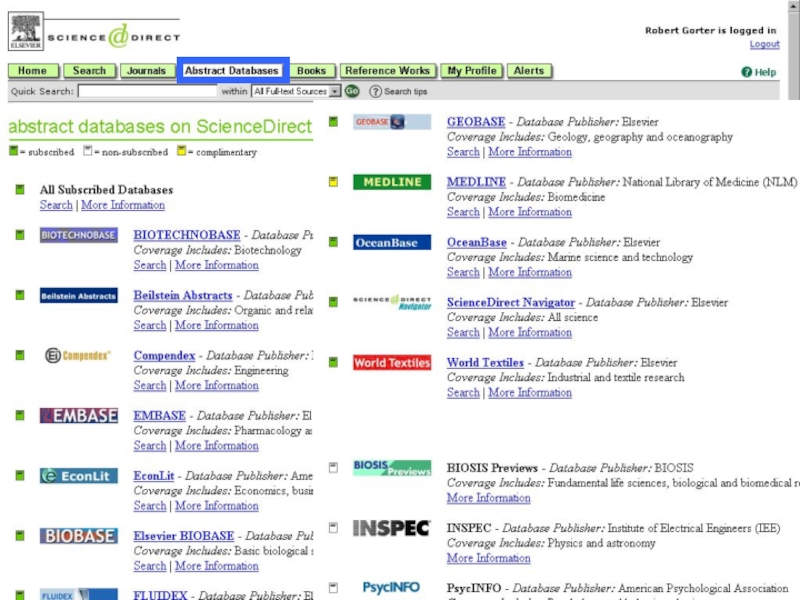Open More Information under EMBASE
Viewport: 800px width, 600px height.
[x=217, y=446]
